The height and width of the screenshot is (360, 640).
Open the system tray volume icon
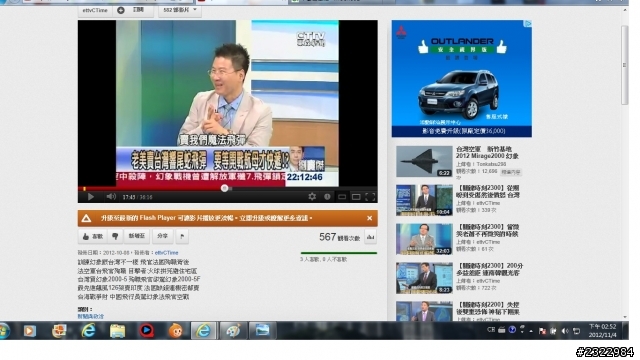pyautogui.click(x=565, y=331)
